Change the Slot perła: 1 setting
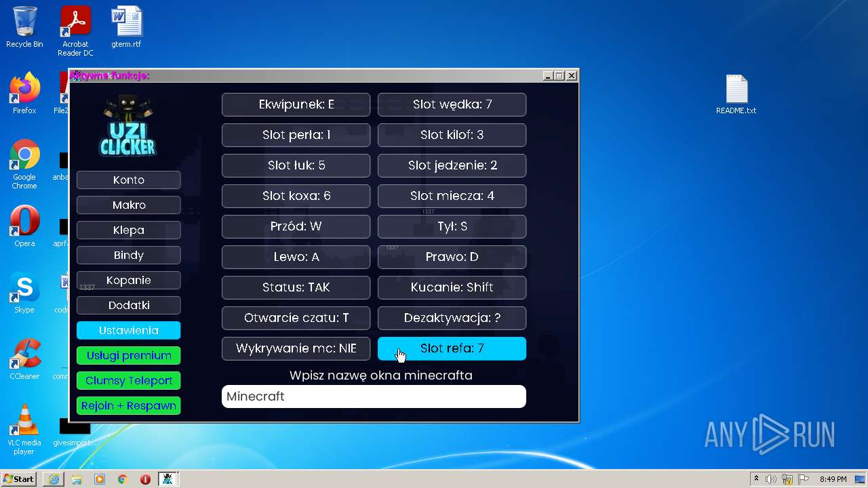 296,135
